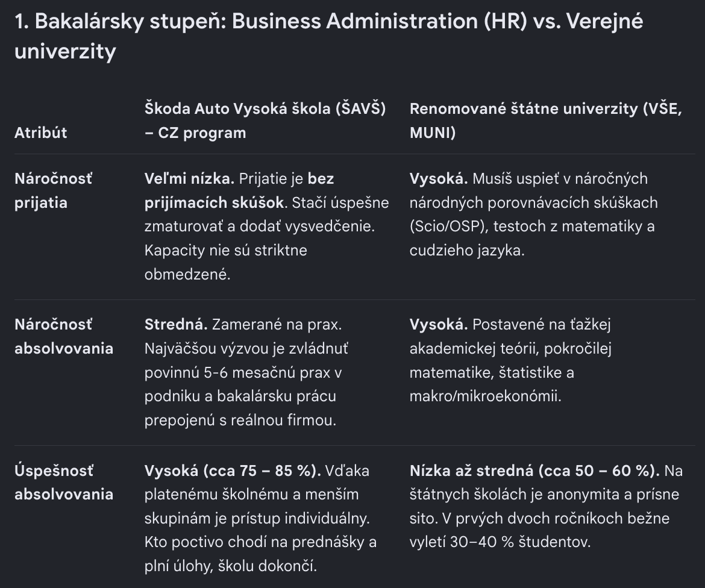Click the bold 'Vysoká.' in the admission row
Image resolution: width=705 pixels, height=588 pixels.
pos(439,179)
